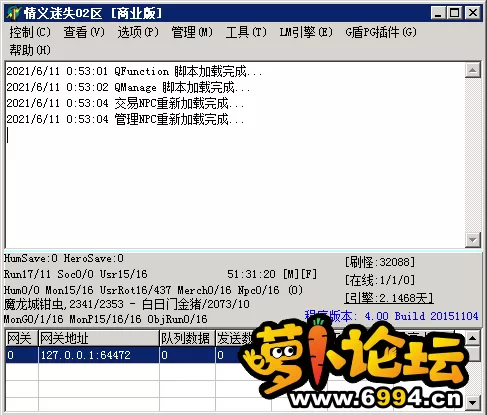Open the 工具(T) menu

pyautogui.click(x=246, y=32)
